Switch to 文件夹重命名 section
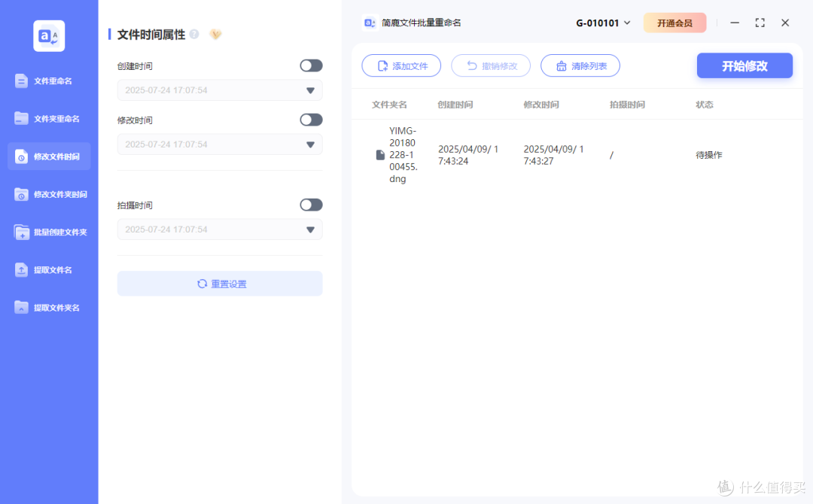 (49, 119)
